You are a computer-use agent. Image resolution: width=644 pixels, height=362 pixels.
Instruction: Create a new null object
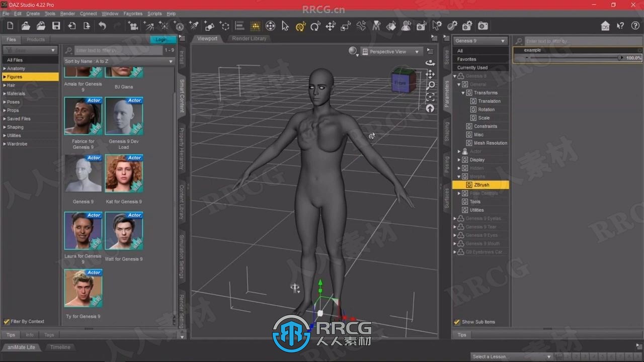point(225,26)
